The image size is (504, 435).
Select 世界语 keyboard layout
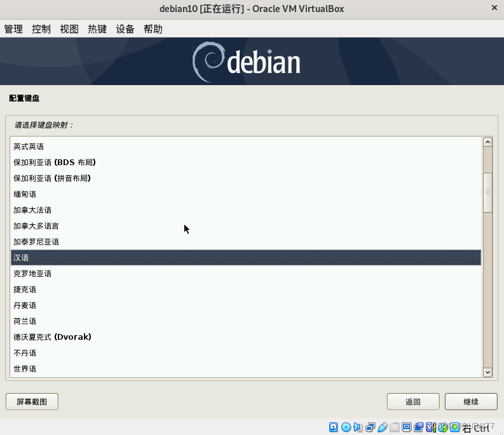246,369
